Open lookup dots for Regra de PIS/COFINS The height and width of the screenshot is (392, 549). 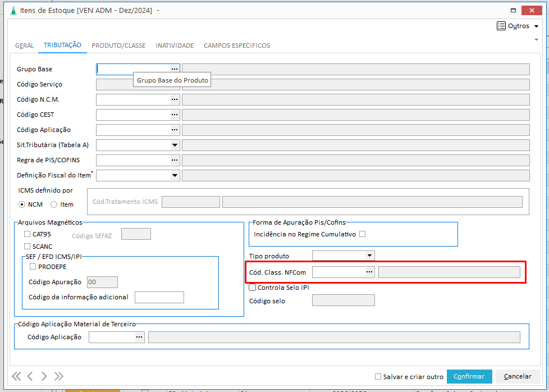pyautogui.click(x=175, y=160)
